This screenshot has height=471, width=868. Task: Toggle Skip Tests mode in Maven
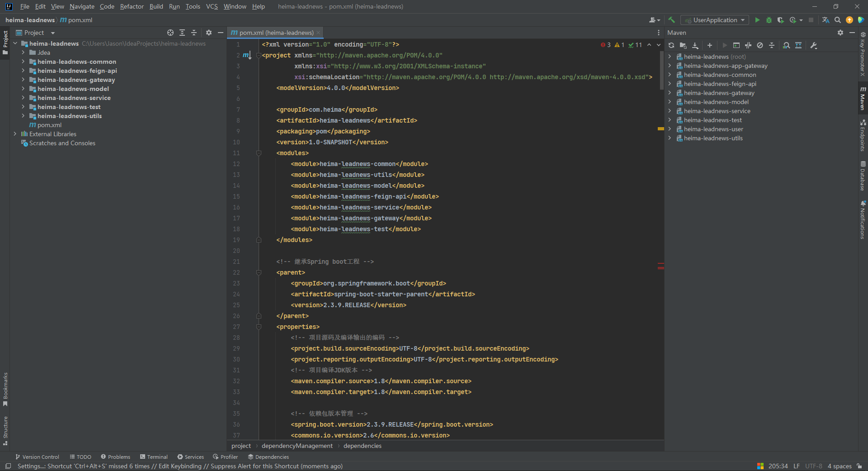pyautogui.click(x=760, y=45)
